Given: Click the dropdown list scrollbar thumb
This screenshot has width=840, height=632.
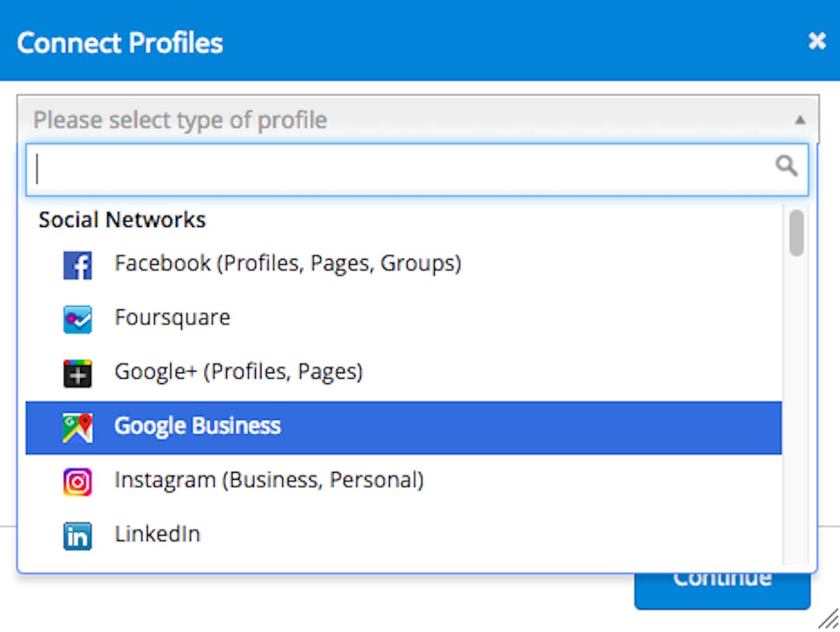Looking at the screenshot, I should (x=796, y=232).
